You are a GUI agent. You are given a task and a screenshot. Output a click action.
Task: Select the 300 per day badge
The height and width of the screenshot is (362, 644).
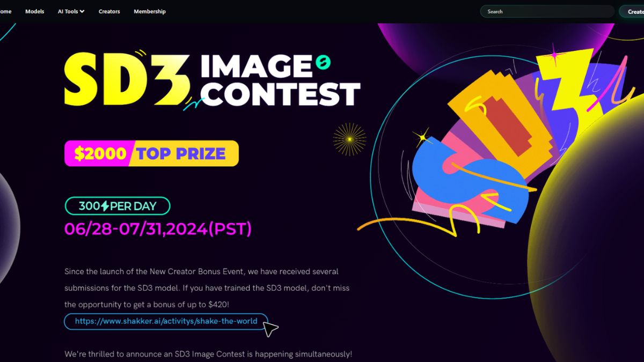118,206
